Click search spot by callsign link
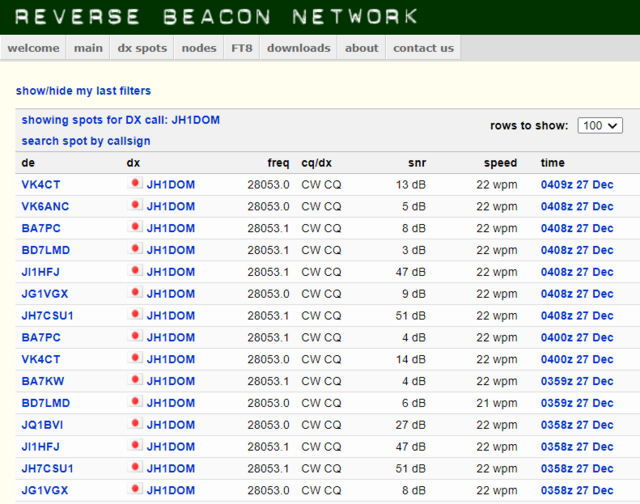640x504 pixels. (x=86, y=141)
